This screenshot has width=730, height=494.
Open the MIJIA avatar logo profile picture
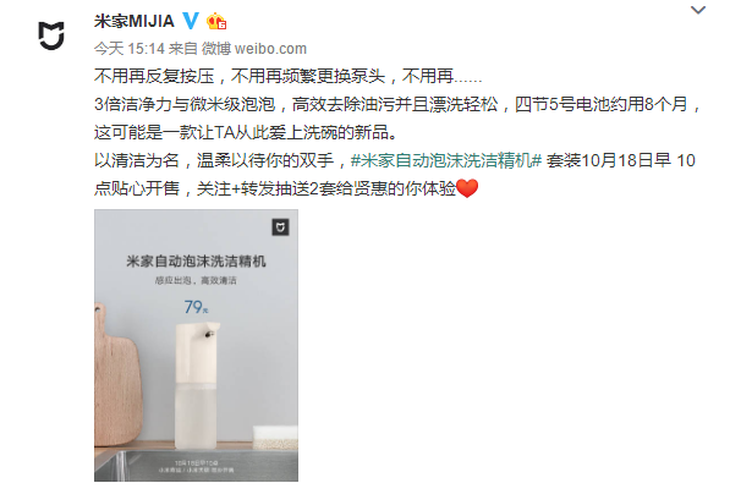coord(51,35)
